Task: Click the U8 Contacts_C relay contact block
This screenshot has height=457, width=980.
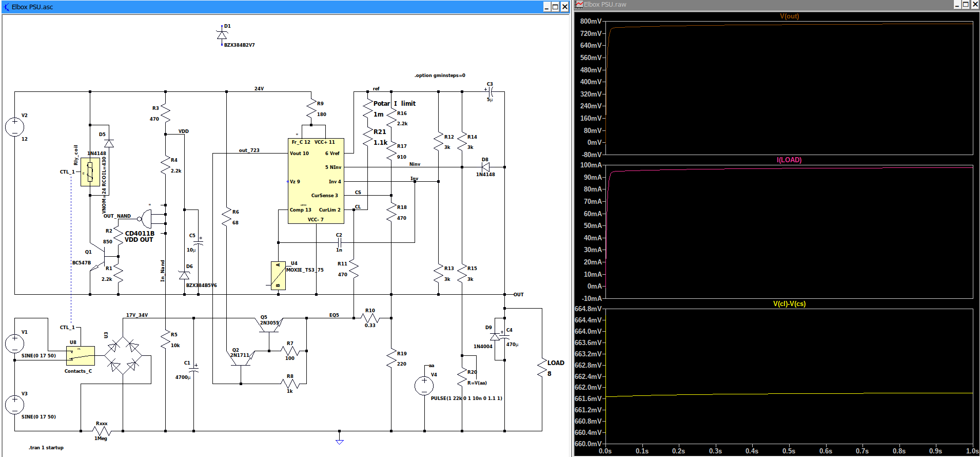Action: [x=81, y=355]
